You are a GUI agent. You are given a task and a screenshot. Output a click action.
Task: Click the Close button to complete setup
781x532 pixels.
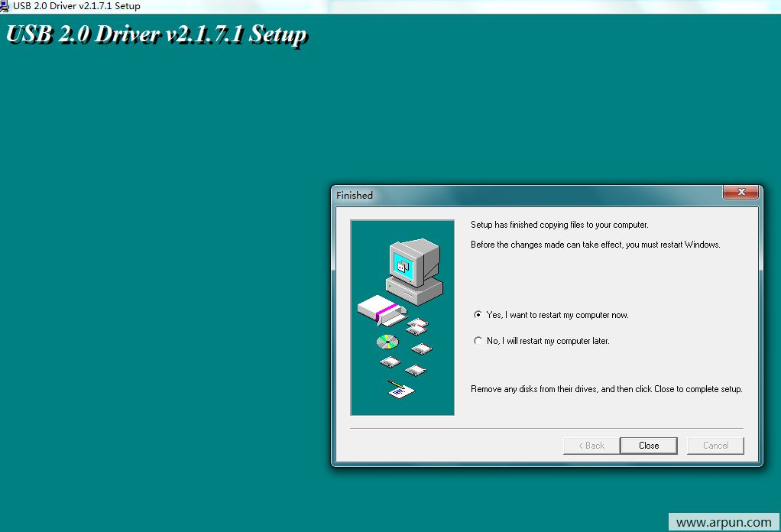click(649, 446)
